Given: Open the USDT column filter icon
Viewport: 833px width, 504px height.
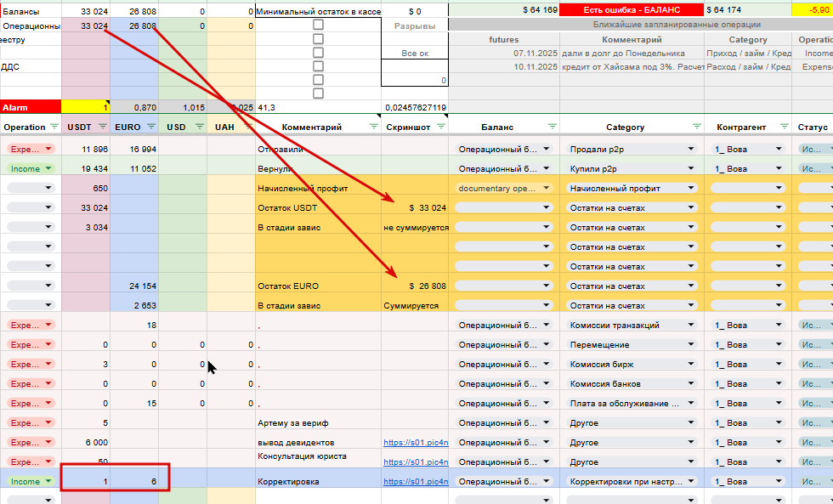Looking at the screenshot, I should (x=103, y=127).
